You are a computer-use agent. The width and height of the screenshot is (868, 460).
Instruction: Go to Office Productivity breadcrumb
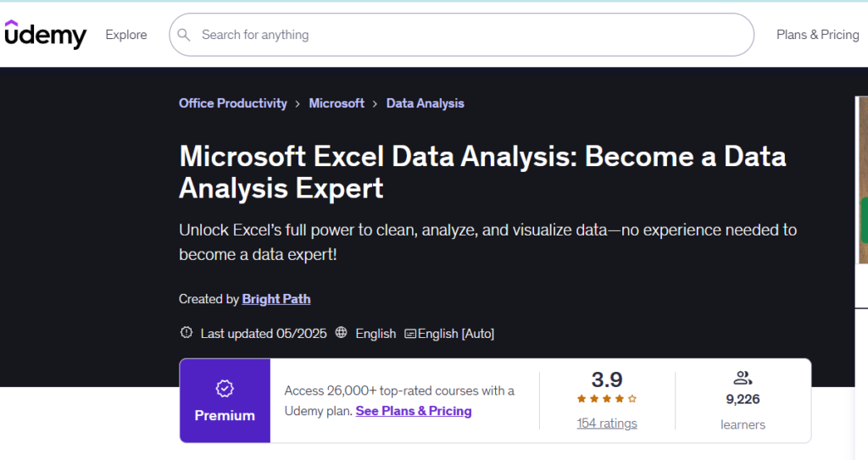(x=232, y=103)
